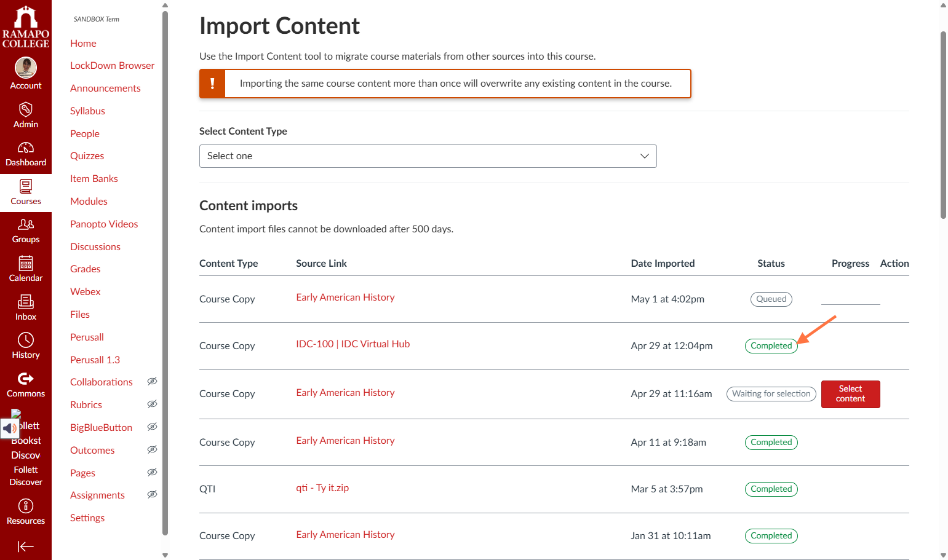Open IDC-100 | IDC Virtual Hub link
The width and height of the screenshot is (948, 560).
[353, 344]
